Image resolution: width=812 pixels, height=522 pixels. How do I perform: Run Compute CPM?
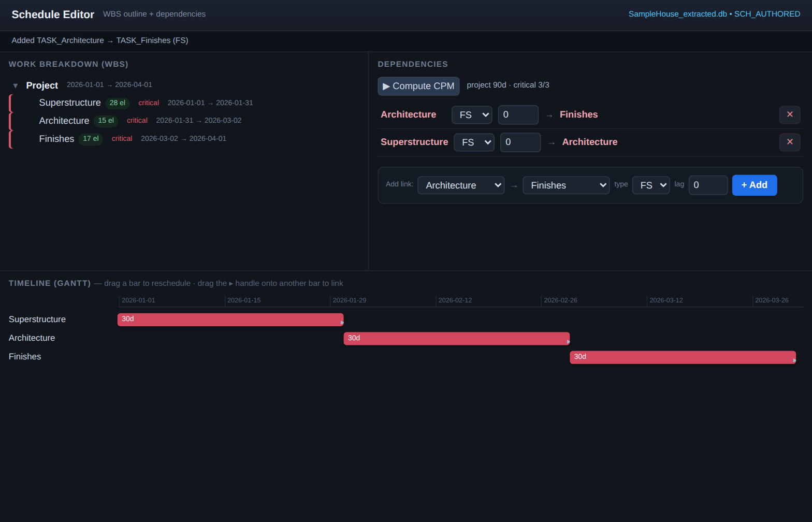click(x=418, y=86)
